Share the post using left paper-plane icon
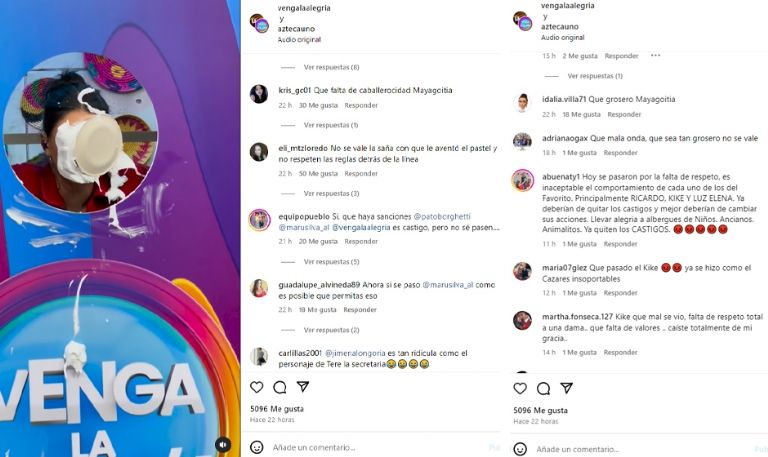The height and width of the screenshot is (457, 768). pyautogui.click(x=303, y=387)
